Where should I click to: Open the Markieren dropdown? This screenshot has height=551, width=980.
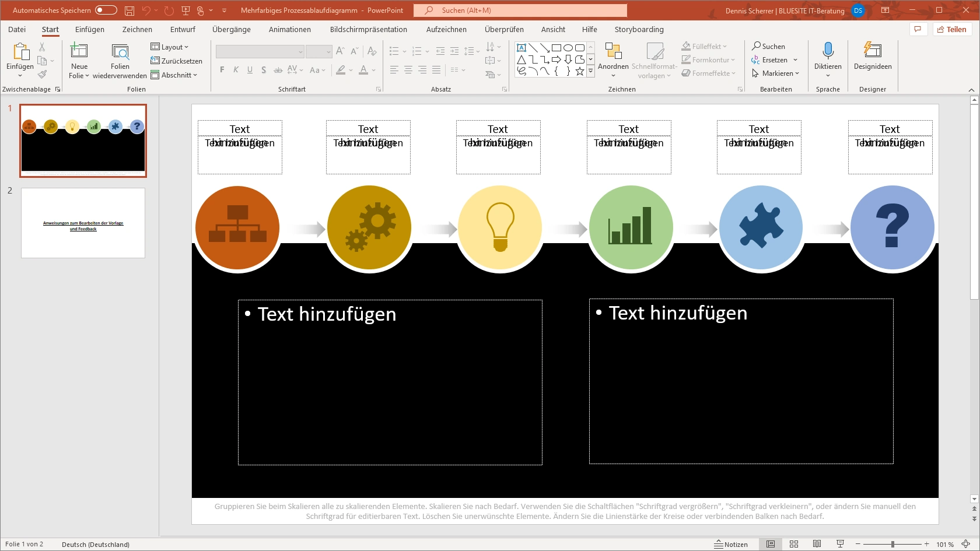[x=775, y=73]
